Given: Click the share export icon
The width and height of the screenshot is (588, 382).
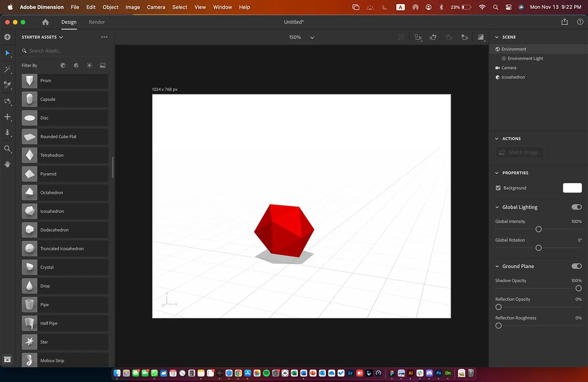Looking at the screenshot, I should (564, 22).
